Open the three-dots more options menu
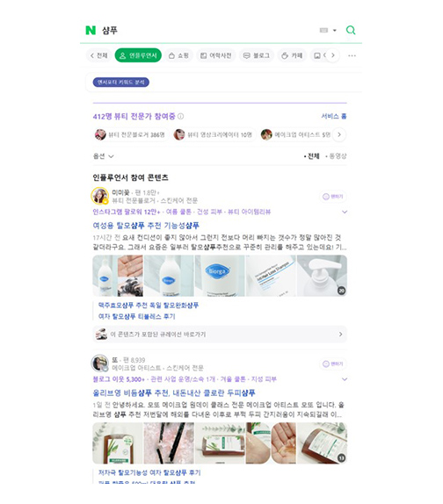This screenshot has height=504, width=443. click(x=352, y=56)
